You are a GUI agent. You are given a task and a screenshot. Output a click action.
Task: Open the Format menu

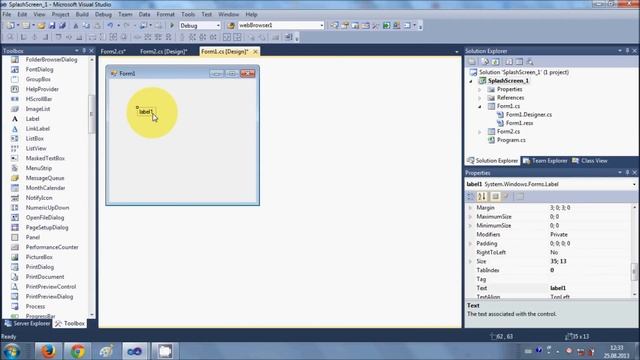(165, 14)
